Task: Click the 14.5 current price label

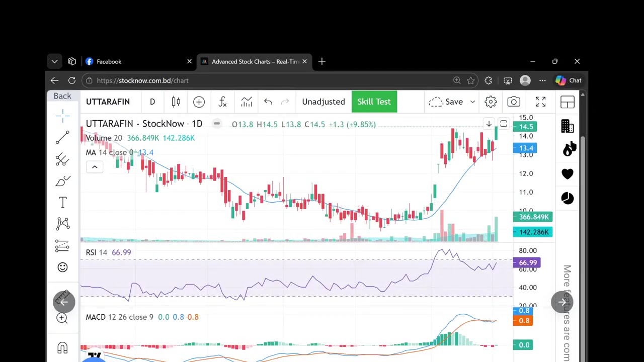Action: point(526,127)
